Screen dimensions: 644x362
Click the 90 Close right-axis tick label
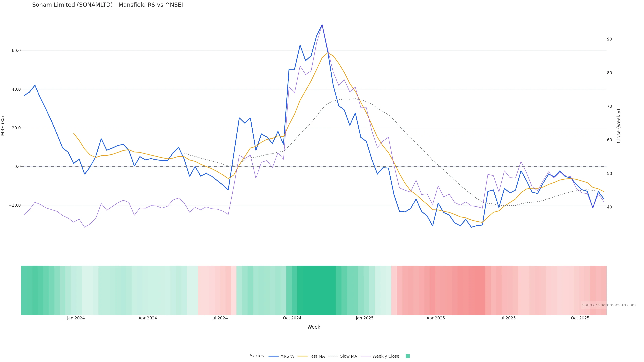coord(609,39)
